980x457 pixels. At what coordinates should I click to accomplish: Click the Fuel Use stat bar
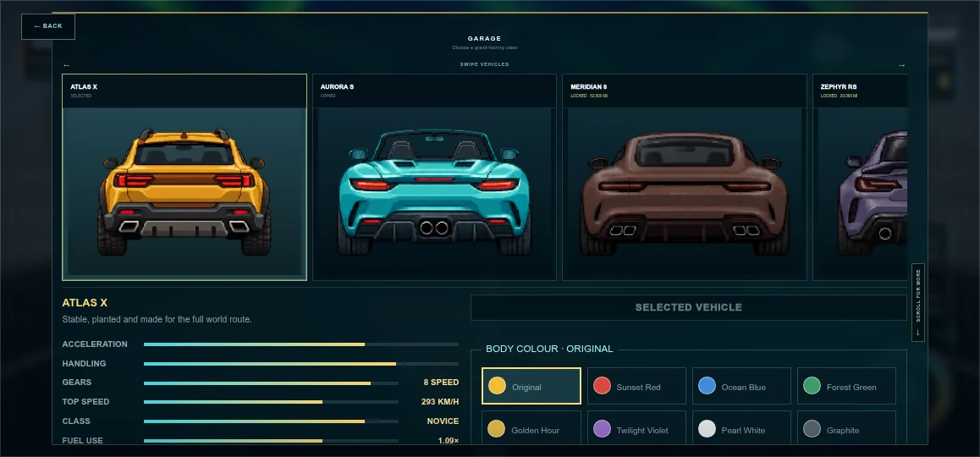coord(272,441)
